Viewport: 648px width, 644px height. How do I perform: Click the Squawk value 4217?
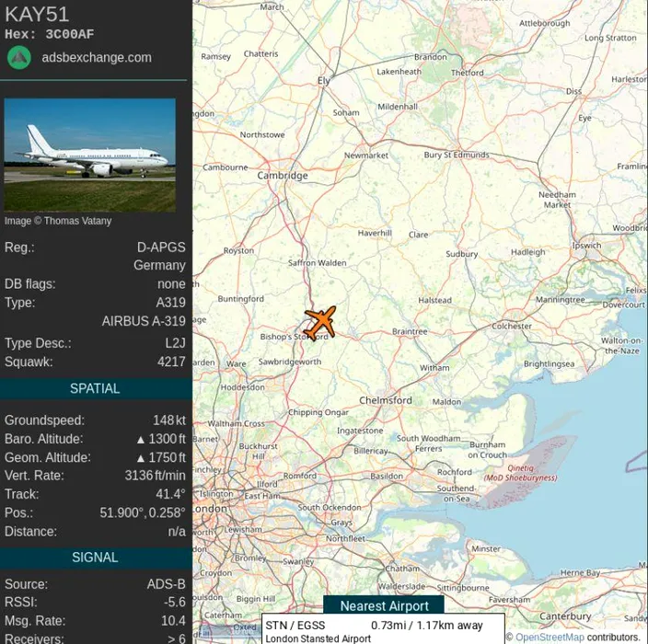click(171, 362)
